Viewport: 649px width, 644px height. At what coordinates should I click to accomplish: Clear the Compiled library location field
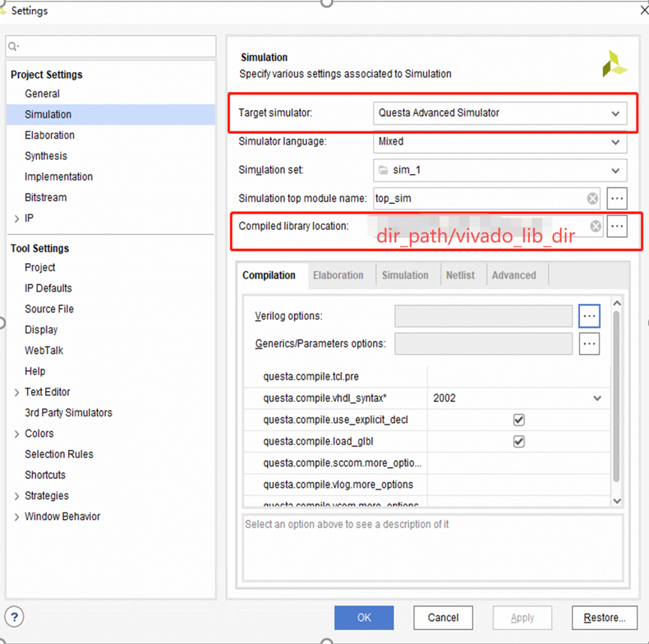(596, 226)
